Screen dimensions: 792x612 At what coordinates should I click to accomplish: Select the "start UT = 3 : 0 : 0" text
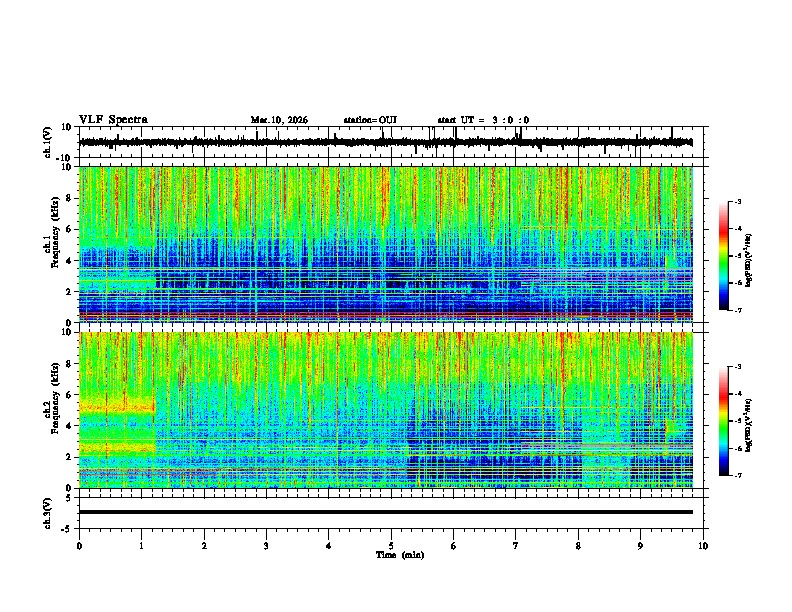point(483,120)
